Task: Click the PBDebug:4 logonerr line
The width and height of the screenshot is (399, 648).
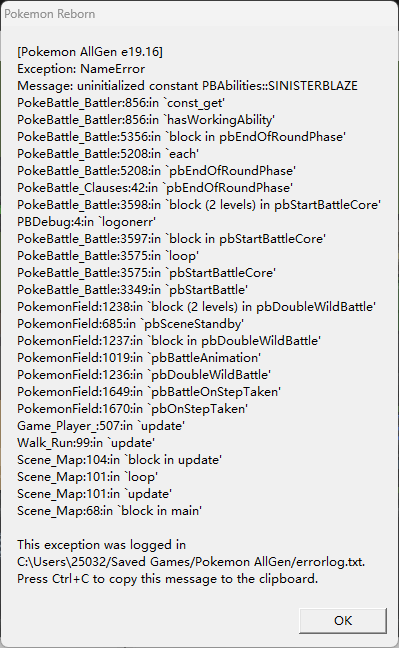Action: tap(86, 222)
